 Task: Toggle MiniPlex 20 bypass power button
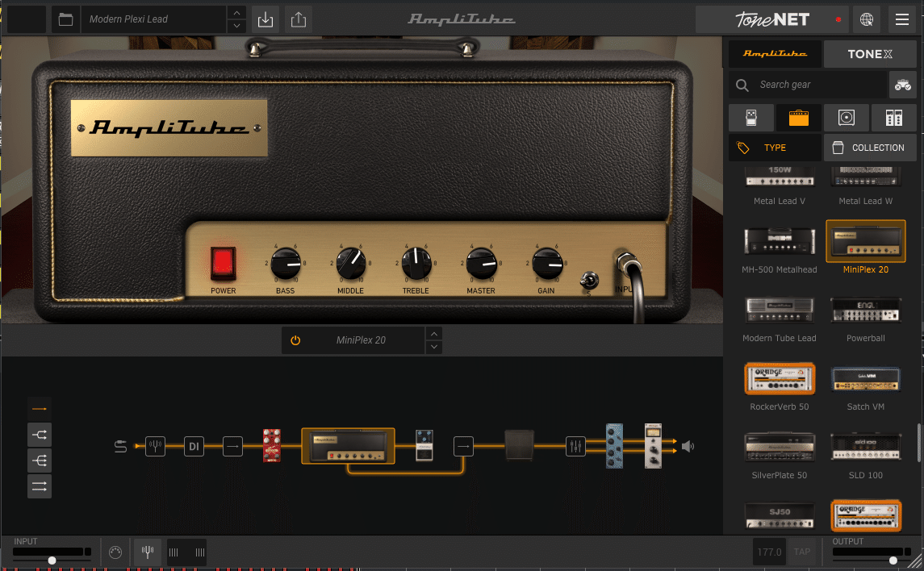pyautogui.click(x=295, y=340)
